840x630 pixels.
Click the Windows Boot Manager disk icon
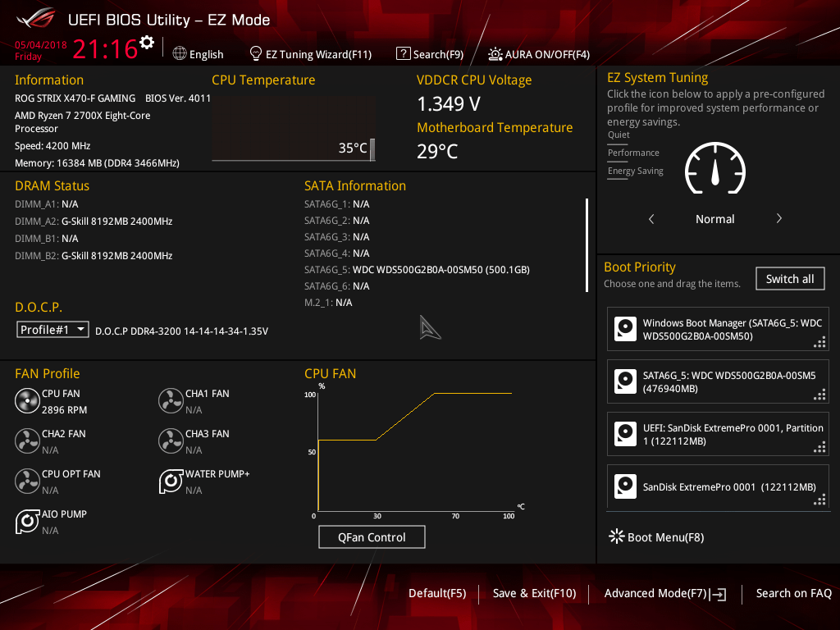coord(625,329)
